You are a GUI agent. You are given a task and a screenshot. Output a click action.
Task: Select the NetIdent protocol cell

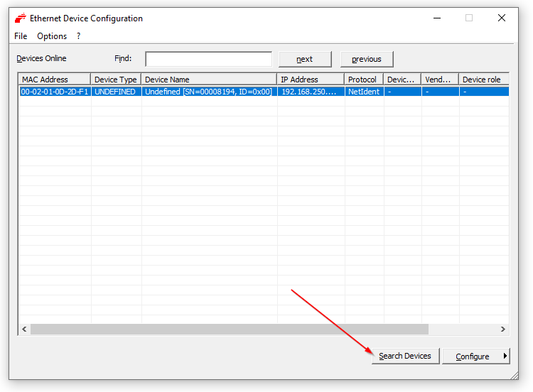click(365, 92)
